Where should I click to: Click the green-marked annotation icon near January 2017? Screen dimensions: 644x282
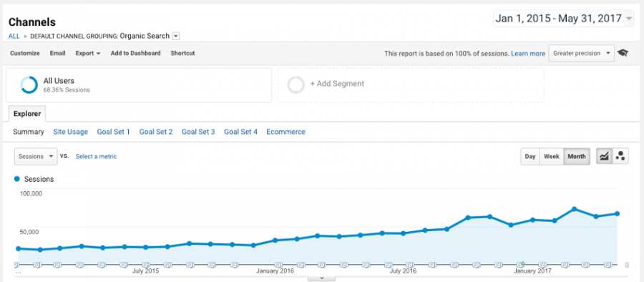click(521, 264)
